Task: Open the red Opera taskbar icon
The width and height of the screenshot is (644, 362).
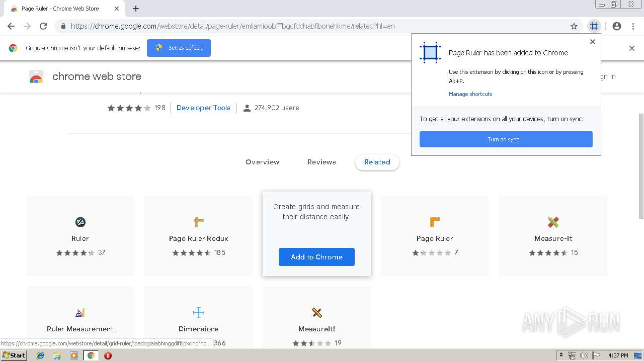Action: tap(108, 355)
